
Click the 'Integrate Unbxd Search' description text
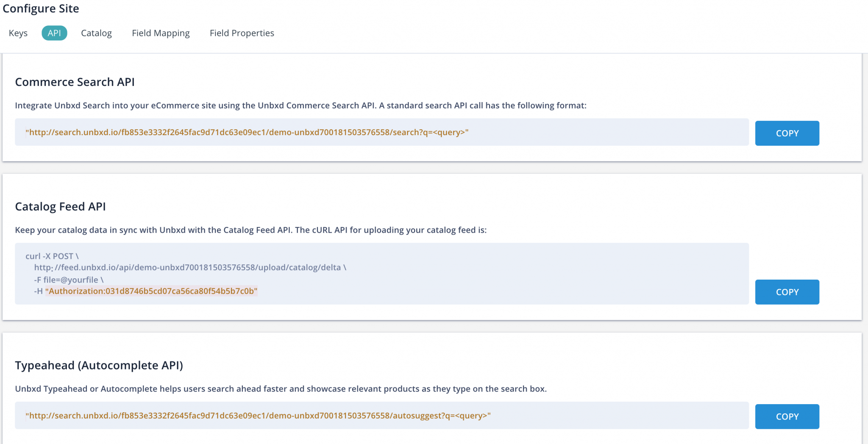(300, 105)
